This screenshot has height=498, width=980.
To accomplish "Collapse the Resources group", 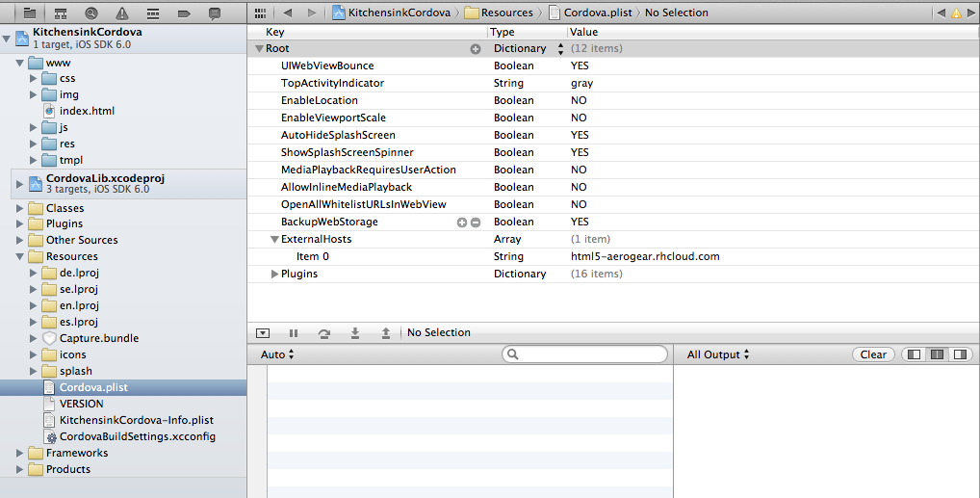I will pyautogui.click(x=20, y=256).
